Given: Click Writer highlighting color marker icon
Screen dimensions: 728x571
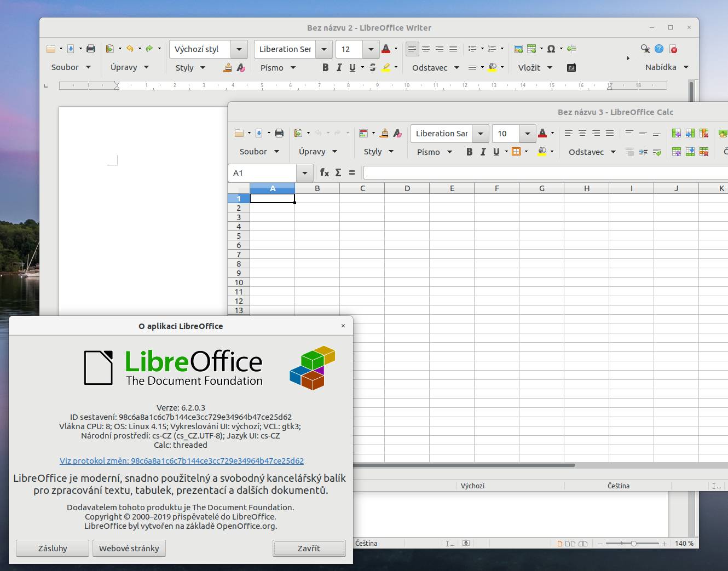Looking at the screenshot, I should click(x=386, y=67).
